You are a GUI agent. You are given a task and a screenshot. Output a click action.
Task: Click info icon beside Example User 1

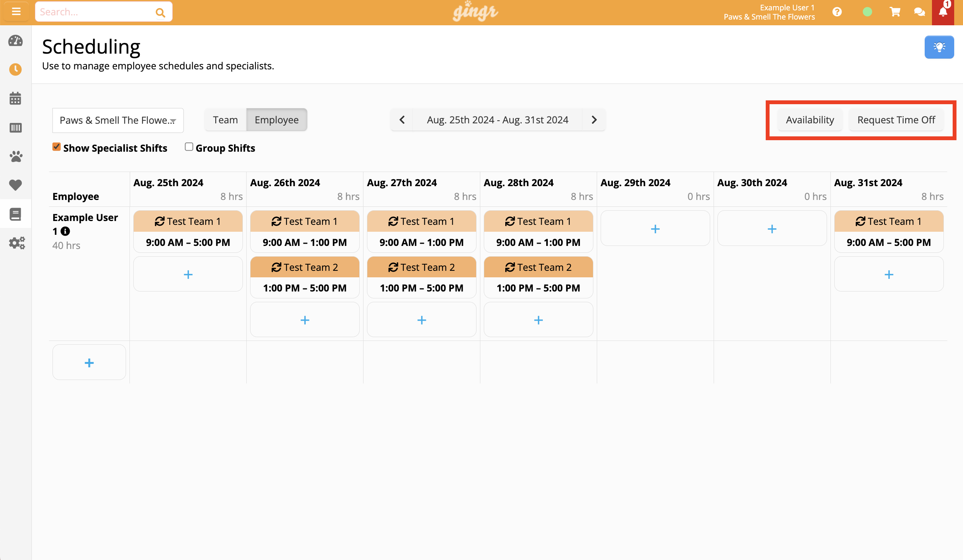tap(66, 231)
